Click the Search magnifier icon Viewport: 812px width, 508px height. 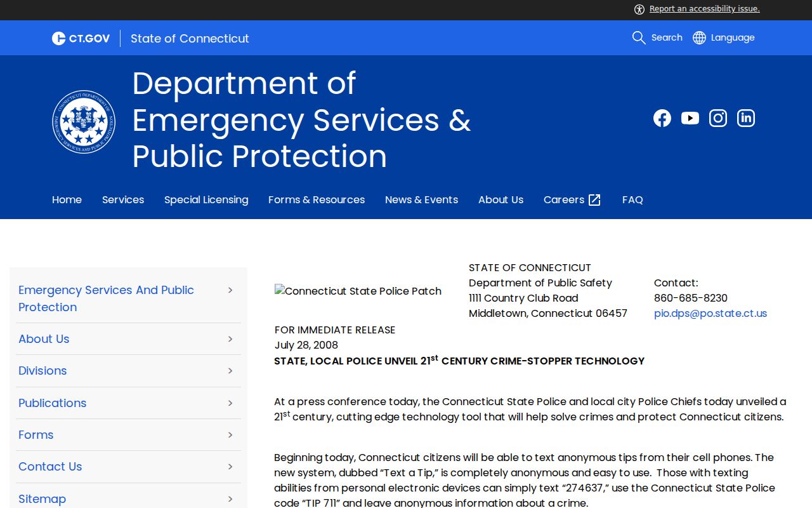coord(639,37)
